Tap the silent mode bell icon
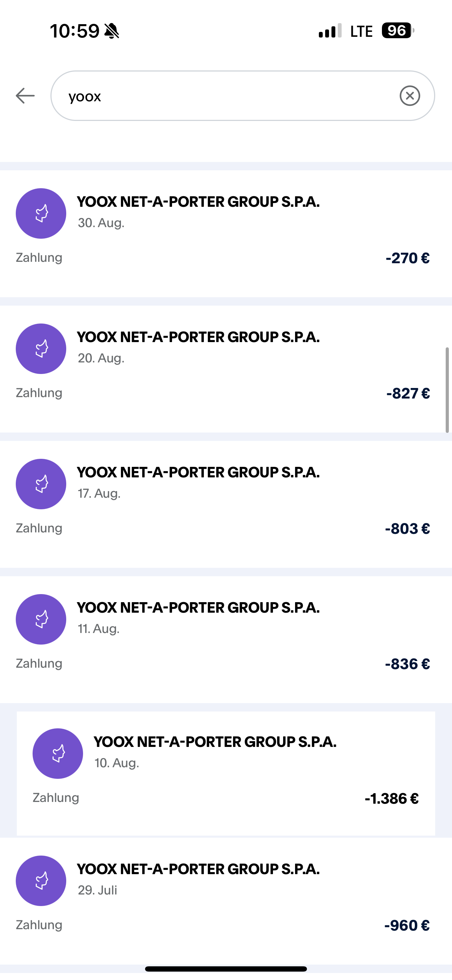The width and height of the screenshot is (452, 980). point(111,31)
